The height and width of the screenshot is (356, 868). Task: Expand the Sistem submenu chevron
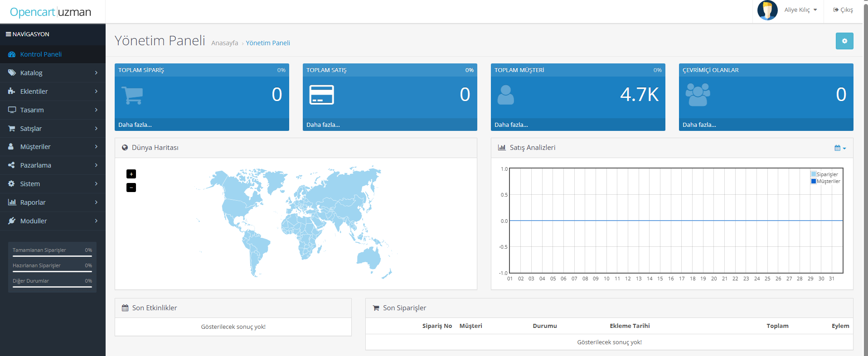(96, 184)
